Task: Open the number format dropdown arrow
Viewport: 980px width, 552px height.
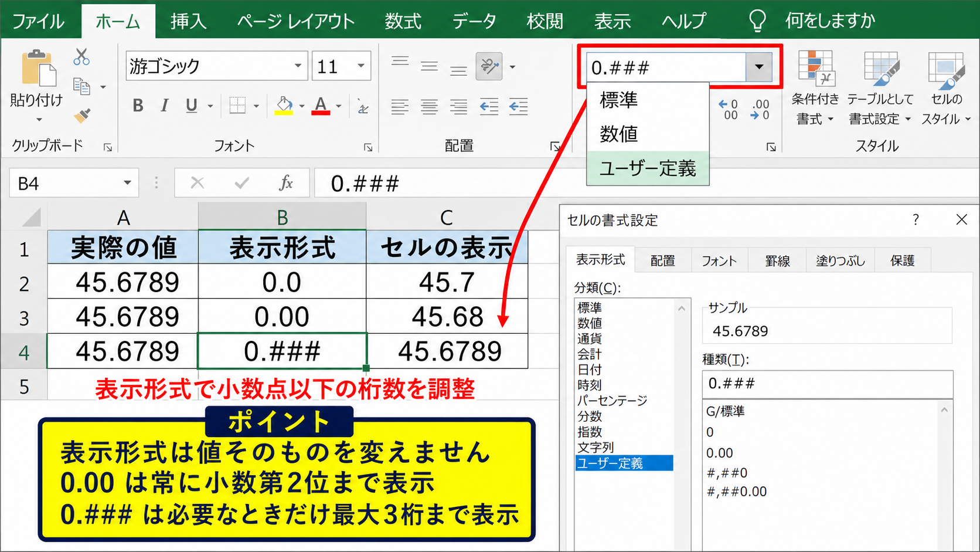Action: (x=759, y=67)
